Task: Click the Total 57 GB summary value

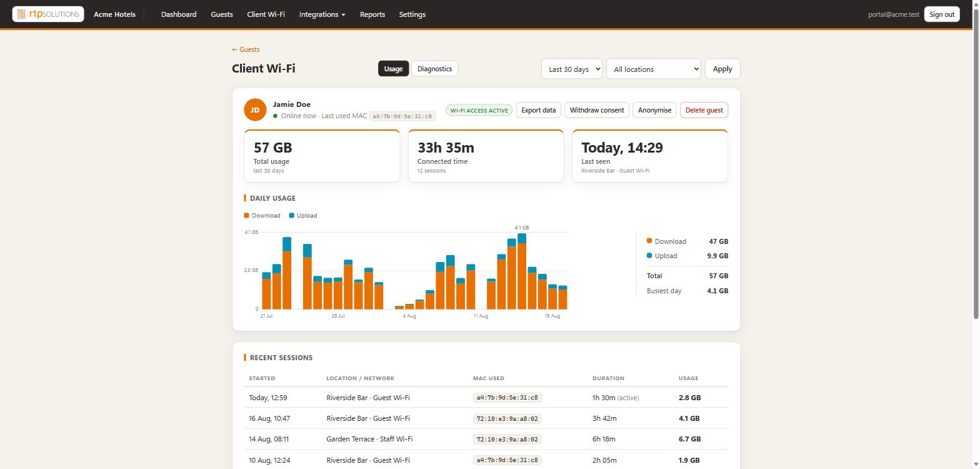Action: (x=719, y=276)
